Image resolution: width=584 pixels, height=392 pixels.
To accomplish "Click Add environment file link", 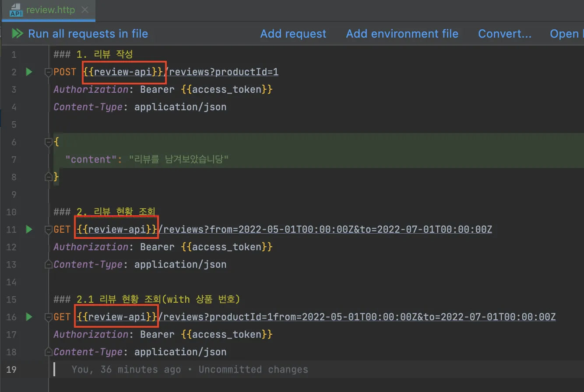I will point(402,34).
